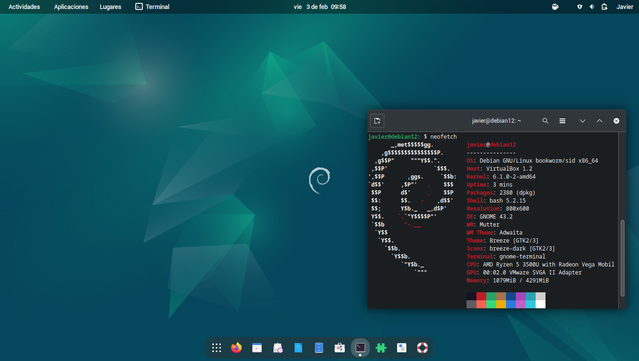This screenshot has width=639, height=361.
Task: Open the green Extensions puzzle icon
Action: (x=381, y=348)
